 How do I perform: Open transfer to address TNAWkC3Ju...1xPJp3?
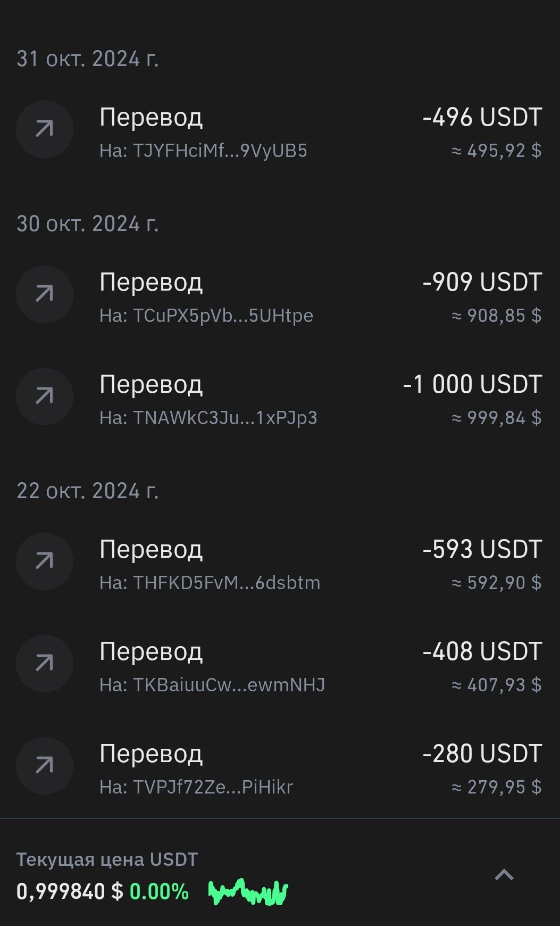pyautogui.click(x=208, y=418)
